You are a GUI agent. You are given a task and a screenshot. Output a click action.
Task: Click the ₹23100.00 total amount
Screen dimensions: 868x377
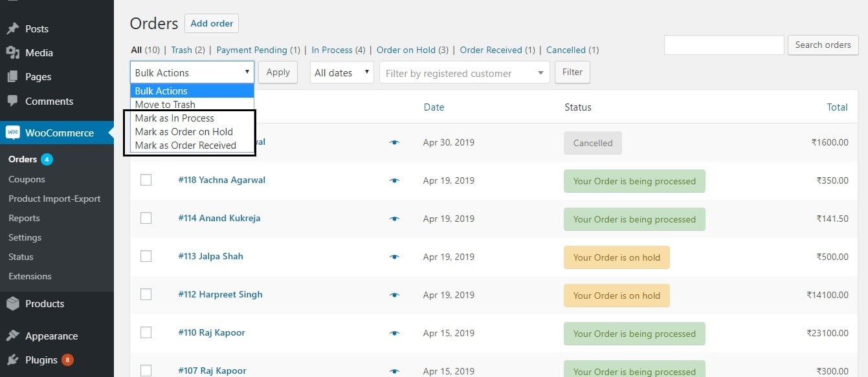point(827,333)
